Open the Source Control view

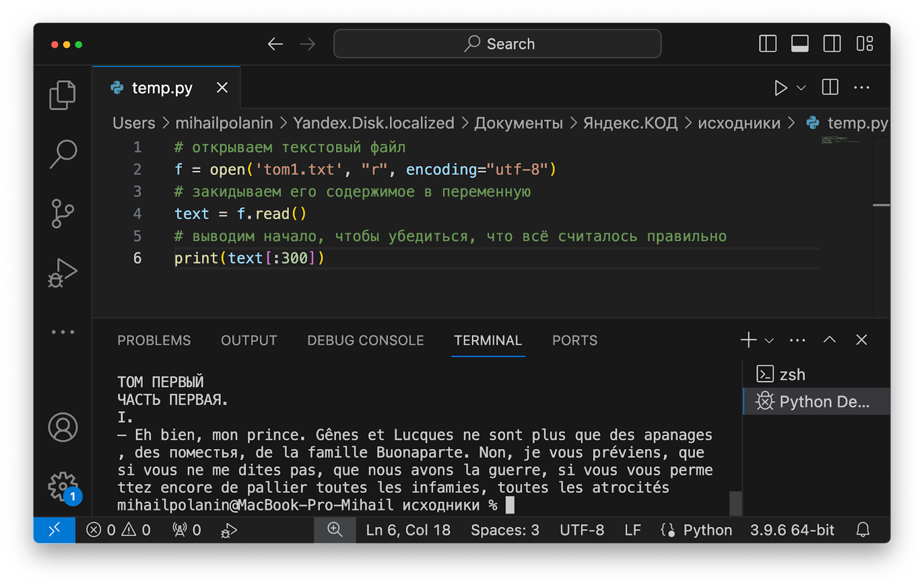point(62,212)
